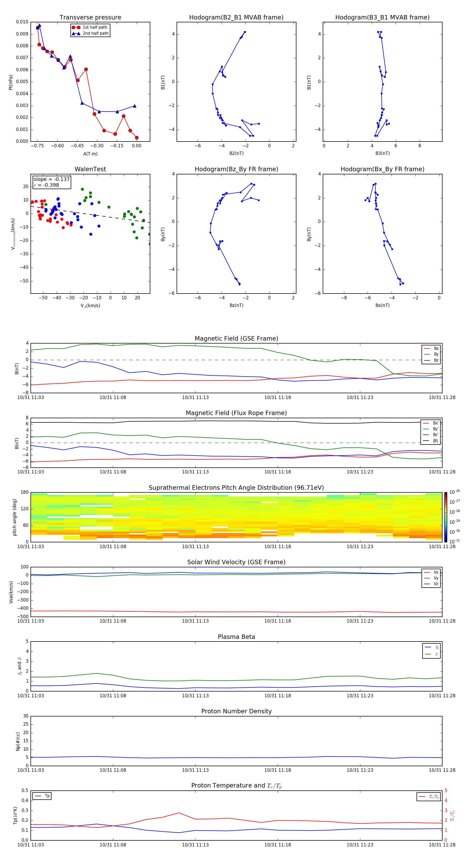Click the 'Vx' legend entry
Screen dimensions: 473x868
[431, 572]
